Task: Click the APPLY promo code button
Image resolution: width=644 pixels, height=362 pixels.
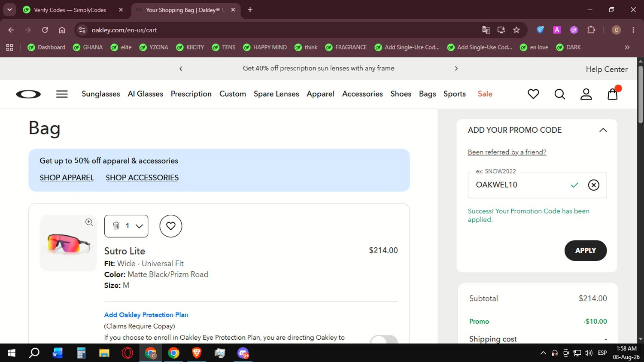Action: click(586, 250)
